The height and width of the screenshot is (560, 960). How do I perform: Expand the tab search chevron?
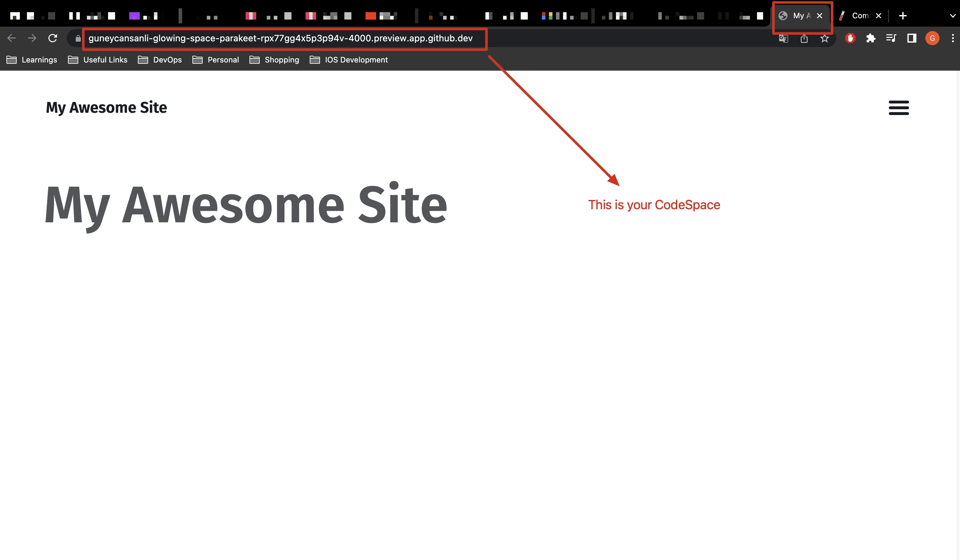point(953,16)
